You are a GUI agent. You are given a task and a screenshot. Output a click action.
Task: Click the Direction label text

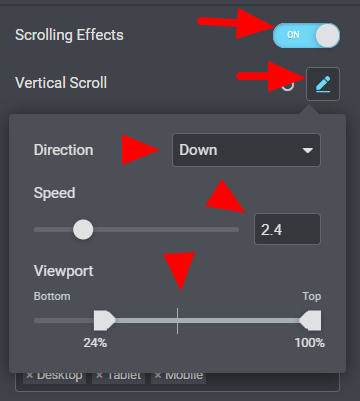click(63, 150)
